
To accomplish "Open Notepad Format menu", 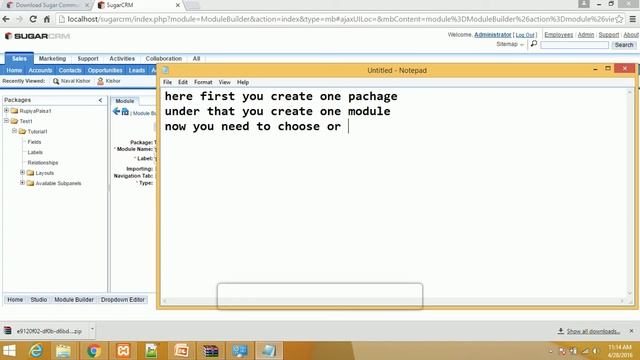I will coord(203,82).
